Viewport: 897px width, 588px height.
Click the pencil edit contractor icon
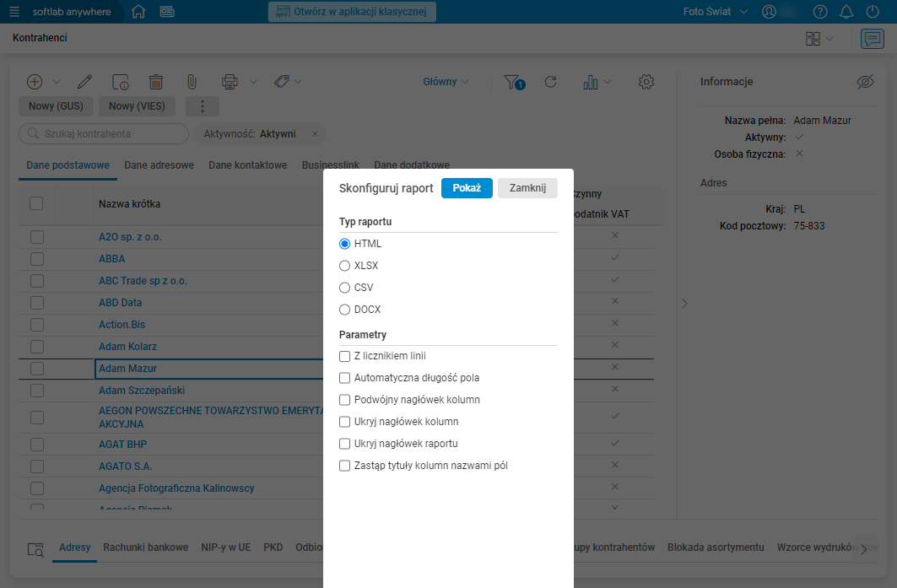coord(84,82)
